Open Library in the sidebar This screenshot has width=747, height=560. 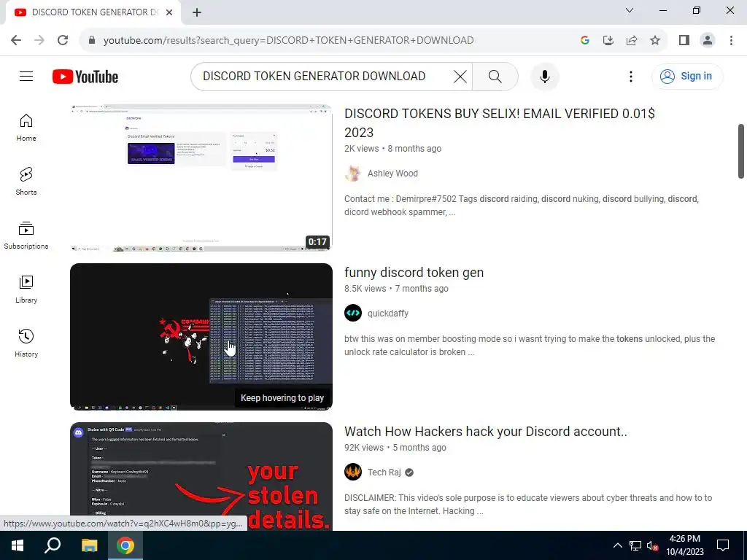click(26, 289)
